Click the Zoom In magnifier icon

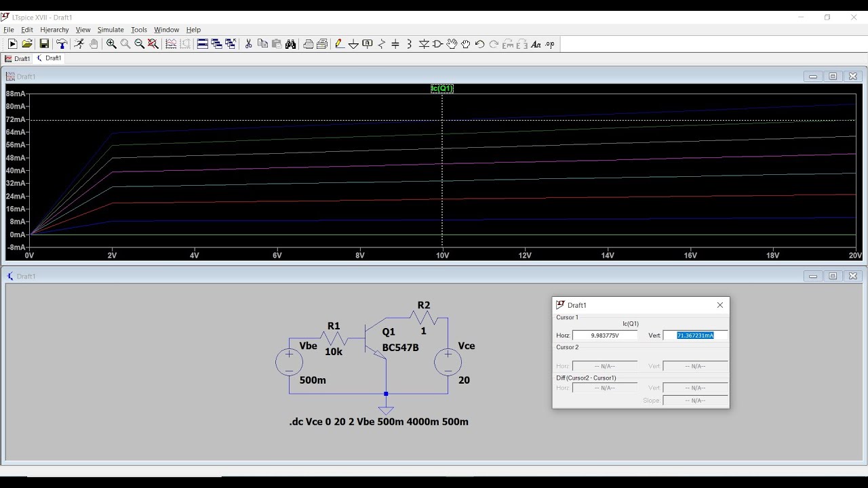click(x=111, y=44)
